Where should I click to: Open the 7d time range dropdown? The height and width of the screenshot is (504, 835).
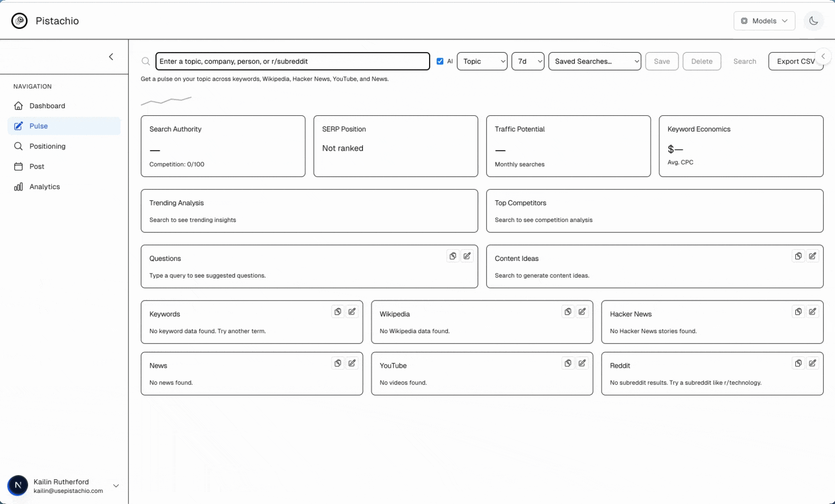click(527, 61)
